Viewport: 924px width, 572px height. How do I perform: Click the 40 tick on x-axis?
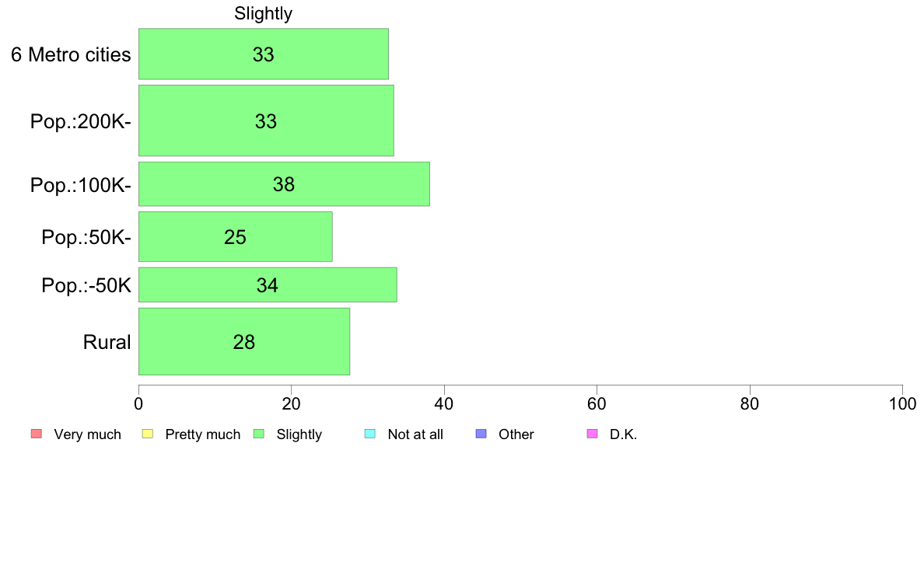(x=444, y=403)
